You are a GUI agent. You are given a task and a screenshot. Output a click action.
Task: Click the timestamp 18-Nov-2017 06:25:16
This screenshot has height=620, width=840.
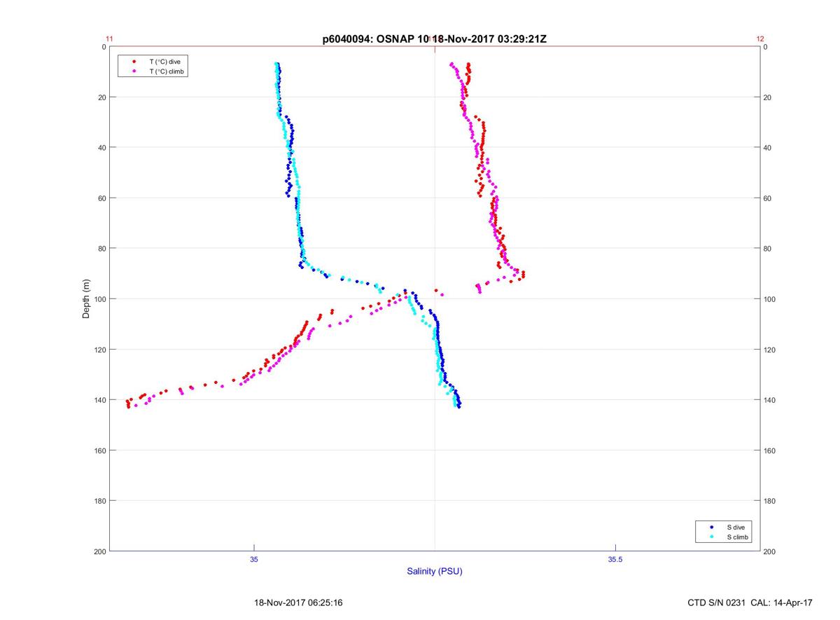pos(297,602)
